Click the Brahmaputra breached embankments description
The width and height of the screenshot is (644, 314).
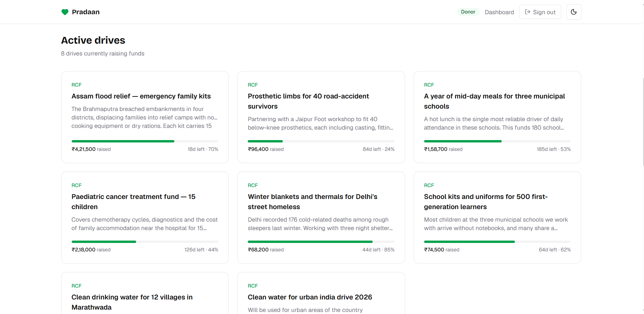[x=145, y=117]
